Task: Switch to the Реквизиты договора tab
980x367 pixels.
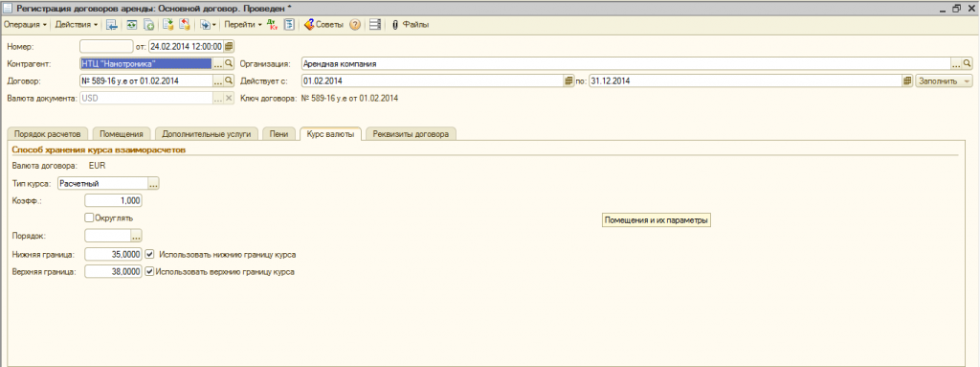Action: [x=411, y=134]
